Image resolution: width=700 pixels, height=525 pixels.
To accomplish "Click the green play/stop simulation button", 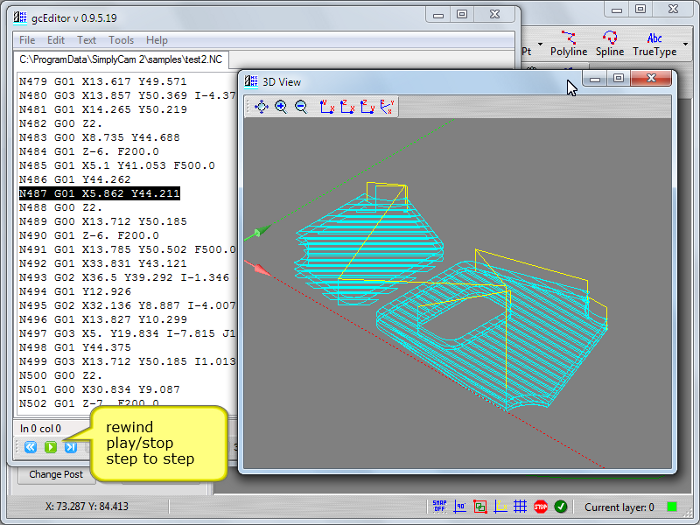I will coord(51,447).
